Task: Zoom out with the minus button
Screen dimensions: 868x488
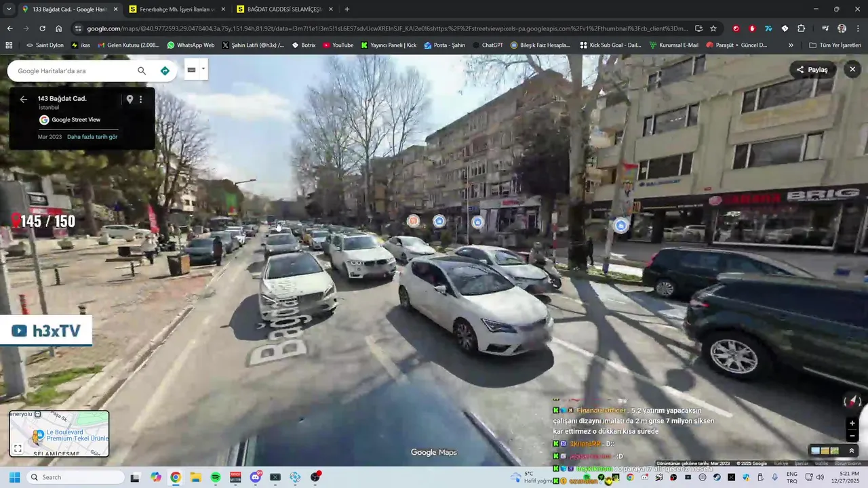Action: tap(852, 436)
